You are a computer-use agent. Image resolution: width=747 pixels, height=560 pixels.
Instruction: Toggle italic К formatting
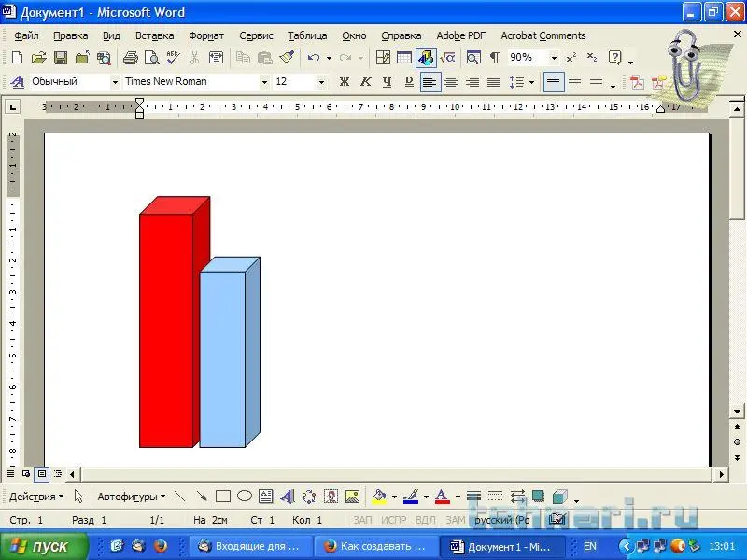(x=365, y=82)
